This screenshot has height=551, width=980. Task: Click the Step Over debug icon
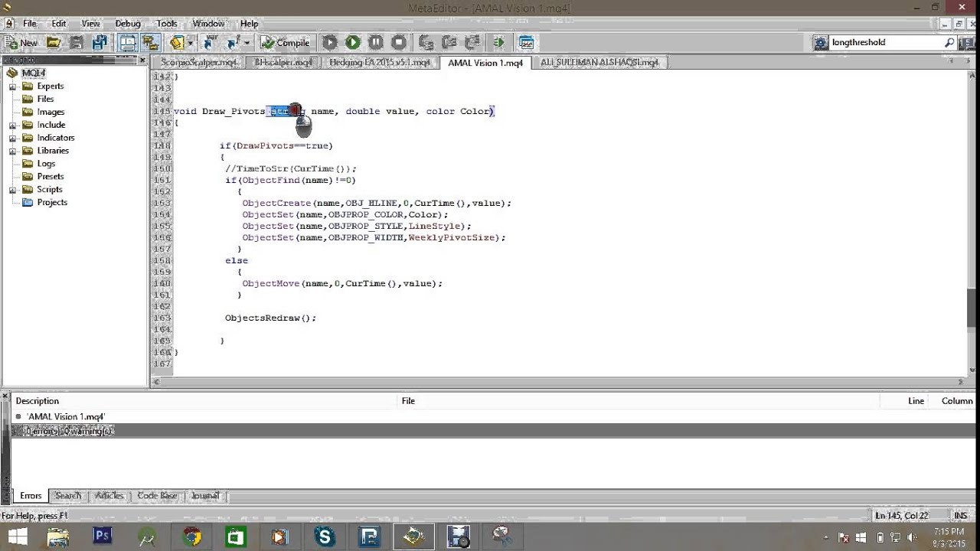coord(449,43)
